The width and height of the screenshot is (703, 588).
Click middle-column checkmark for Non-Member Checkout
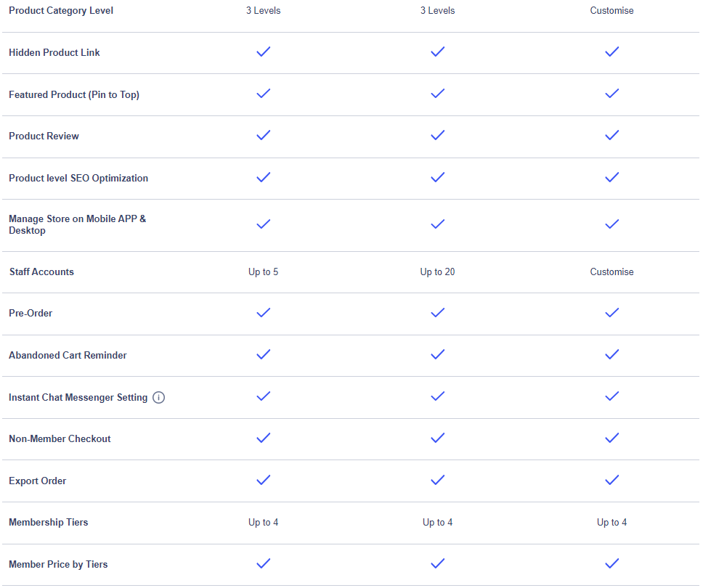438,438
